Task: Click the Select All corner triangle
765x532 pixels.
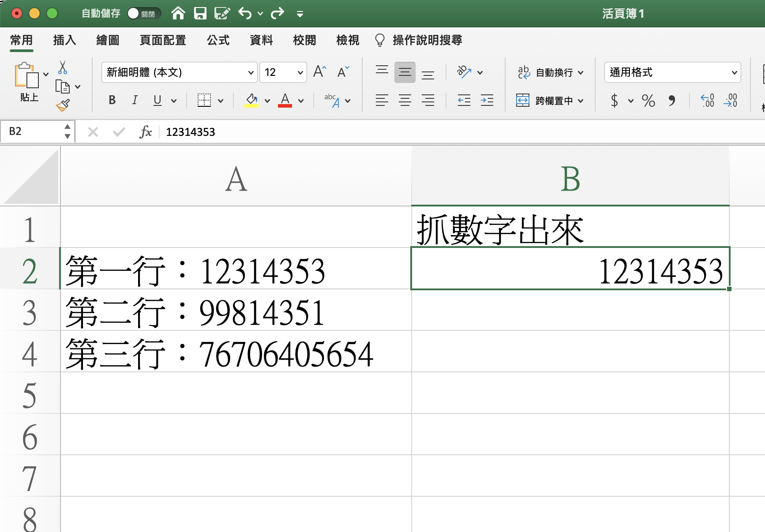Action: (x=31, y=177)
